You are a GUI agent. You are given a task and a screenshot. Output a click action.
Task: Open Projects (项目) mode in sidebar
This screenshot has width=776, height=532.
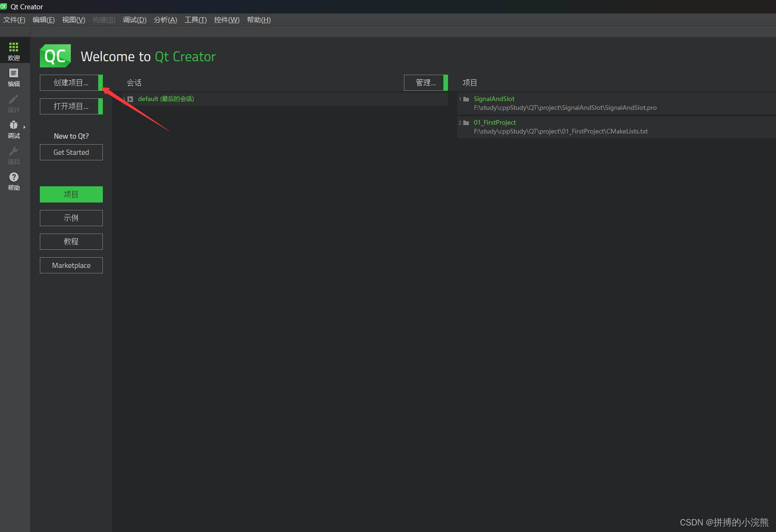click(14, 155)
